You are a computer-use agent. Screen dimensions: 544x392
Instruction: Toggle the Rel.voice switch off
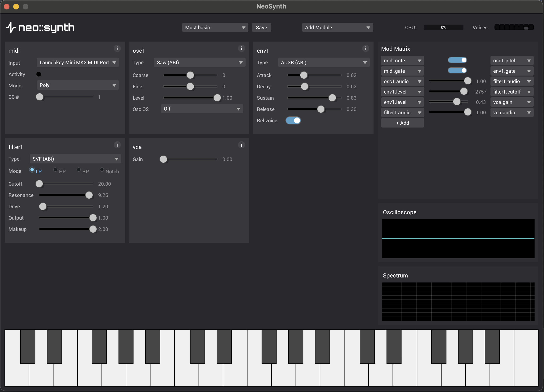coord(293,121)
